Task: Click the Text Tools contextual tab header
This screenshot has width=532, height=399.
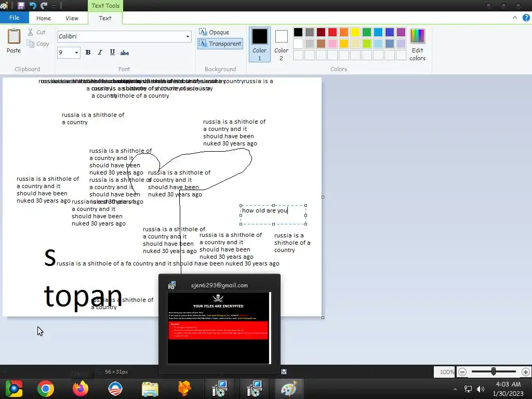Action: point(105,6)
